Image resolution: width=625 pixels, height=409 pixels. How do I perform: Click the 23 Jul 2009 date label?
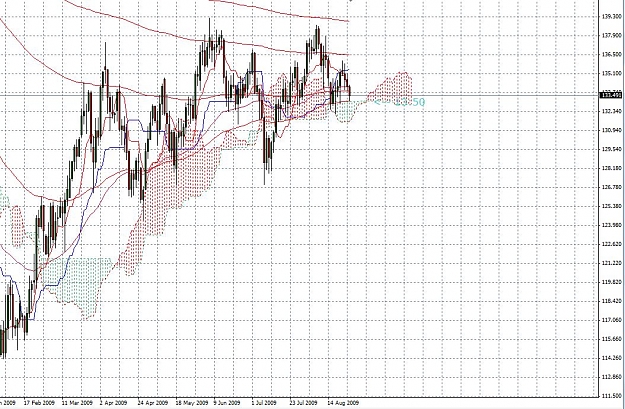304,403
